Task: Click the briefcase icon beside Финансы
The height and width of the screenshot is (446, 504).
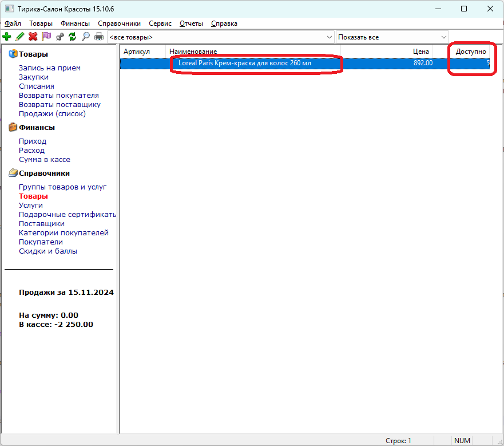Action: (13, 127)
